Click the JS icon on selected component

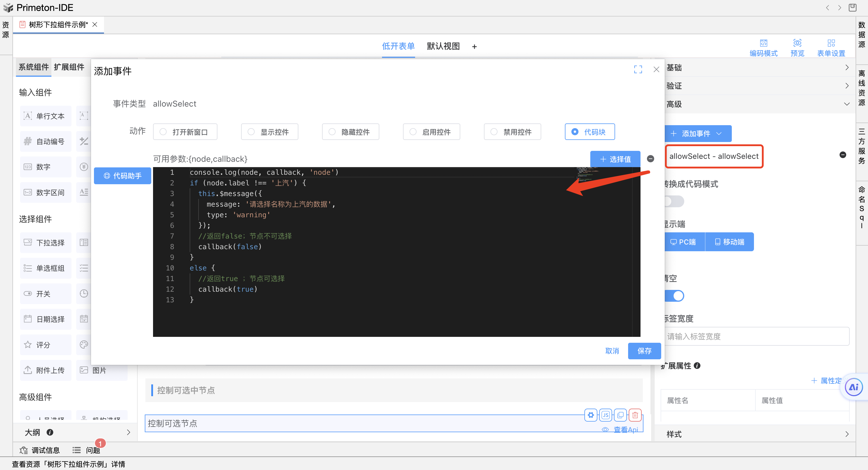coord(606,415)
